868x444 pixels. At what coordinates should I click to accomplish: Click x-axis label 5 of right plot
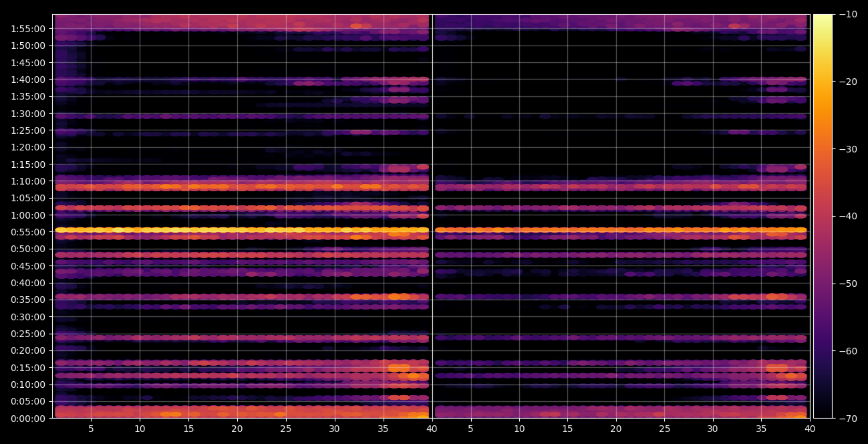point(470,428)
